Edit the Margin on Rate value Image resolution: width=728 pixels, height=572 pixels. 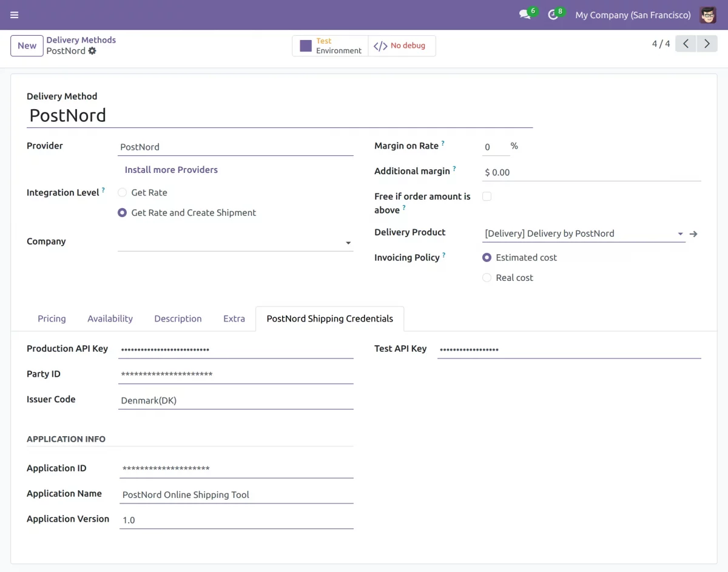click(495, 147)
